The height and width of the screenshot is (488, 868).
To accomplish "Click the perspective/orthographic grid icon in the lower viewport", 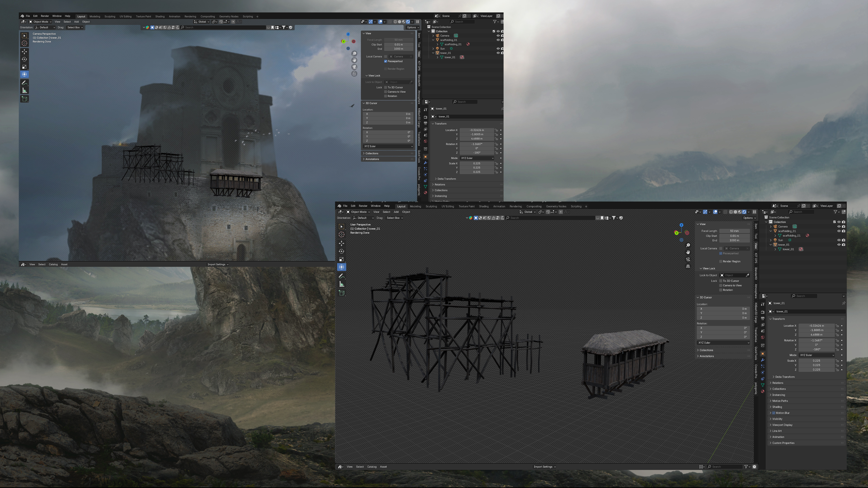I will tap(688, 266).
